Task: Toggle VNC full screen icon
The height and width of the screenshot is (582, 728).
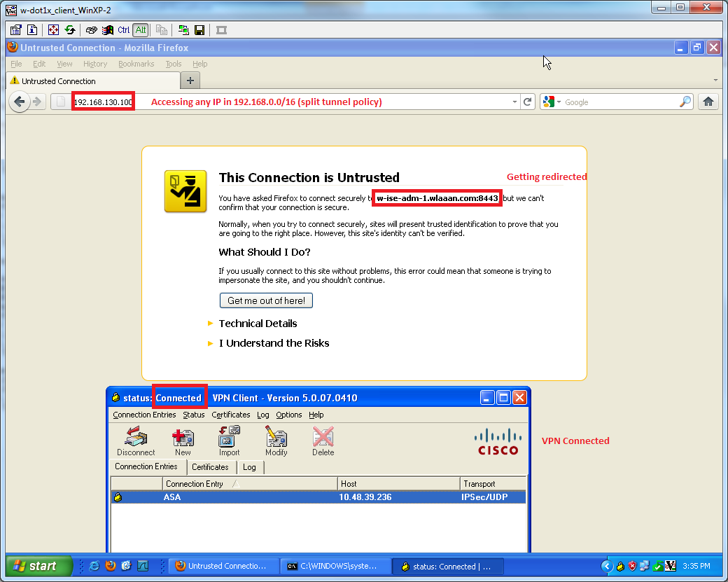Action: click(53, 30)
